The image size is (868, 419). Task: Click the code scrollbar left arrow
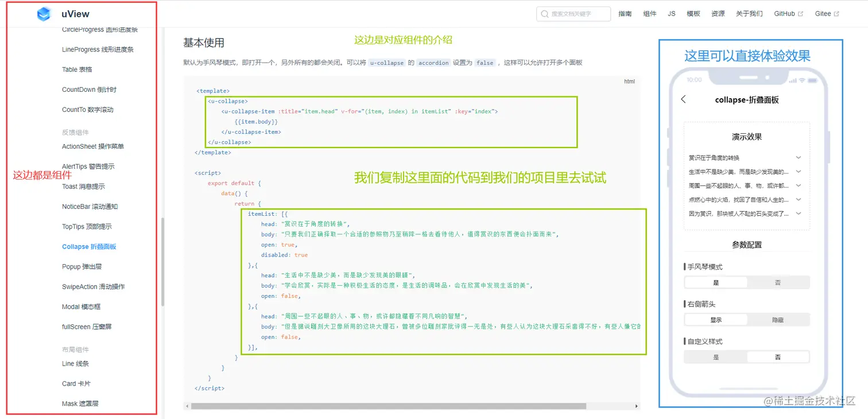(x=187, y=406)
